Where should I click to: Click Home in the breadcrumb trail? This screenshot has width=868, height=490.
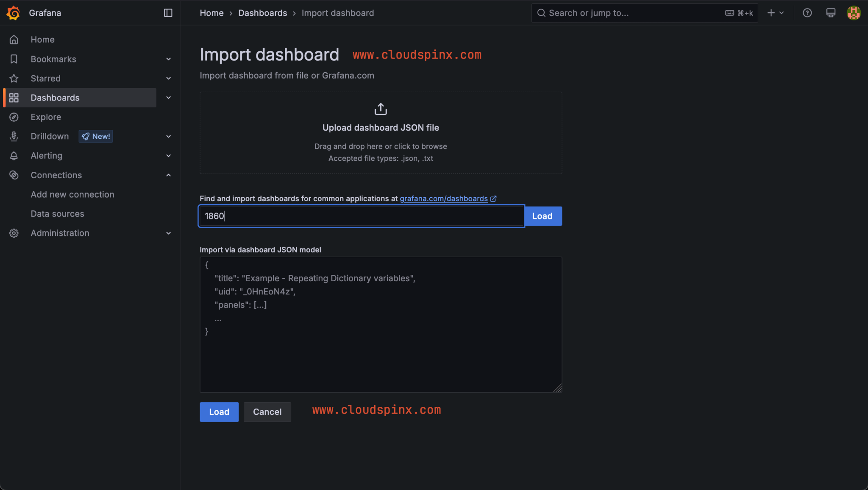(211, 13)
